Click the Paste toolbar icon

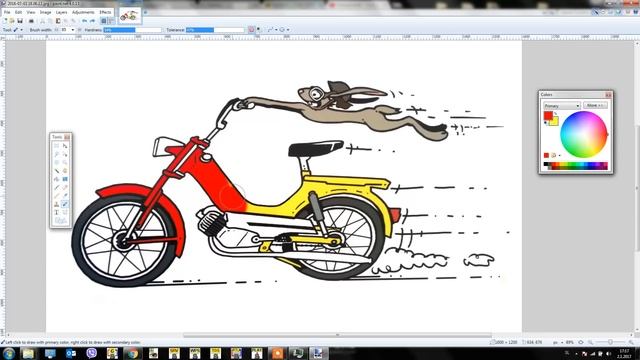(x=58, y=21)
